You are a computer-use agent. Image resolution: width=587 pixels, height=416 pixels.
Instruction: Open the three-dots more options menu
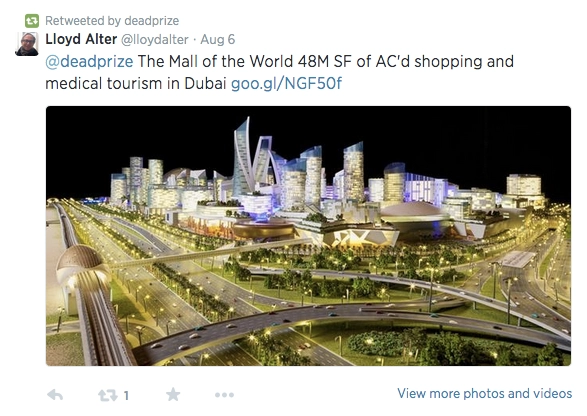coord(224,395)
